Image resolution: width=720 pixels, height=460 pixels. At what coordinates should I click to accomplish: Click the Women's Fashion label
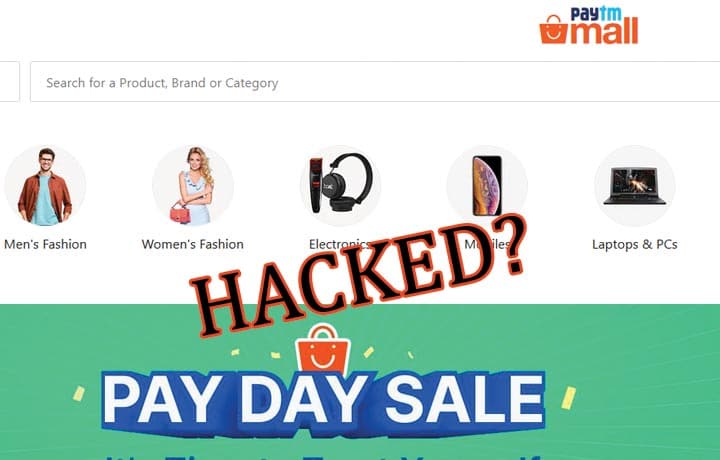tap(193, 244)
